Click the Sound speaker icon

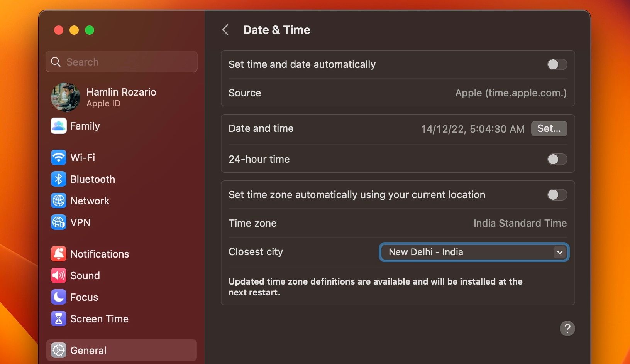(58, 275)
